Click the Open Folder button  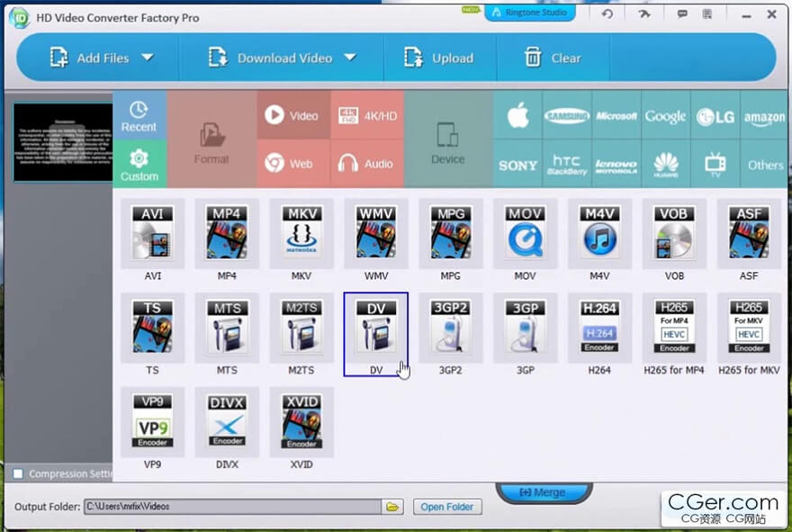[x=447, y=507]
